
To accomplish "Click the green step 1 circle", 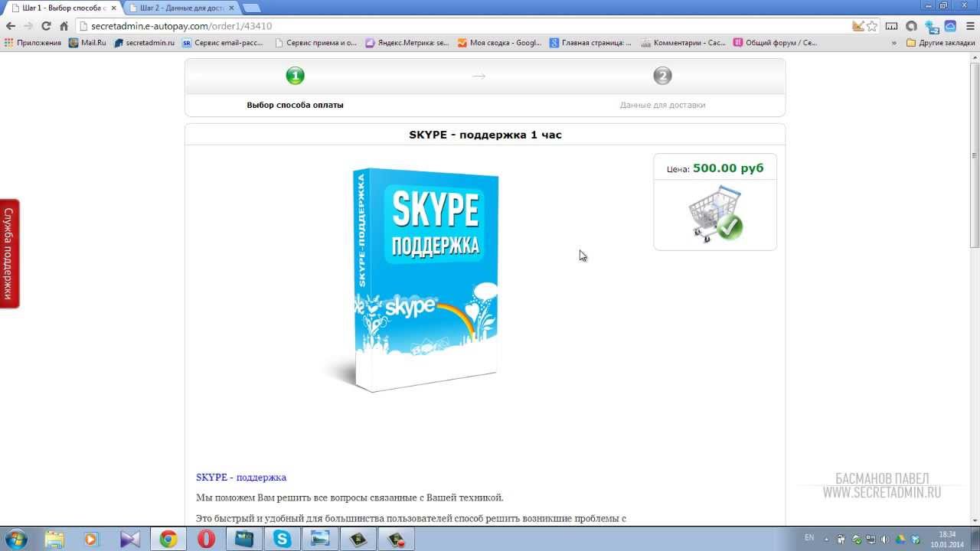I will coord(295,76).
